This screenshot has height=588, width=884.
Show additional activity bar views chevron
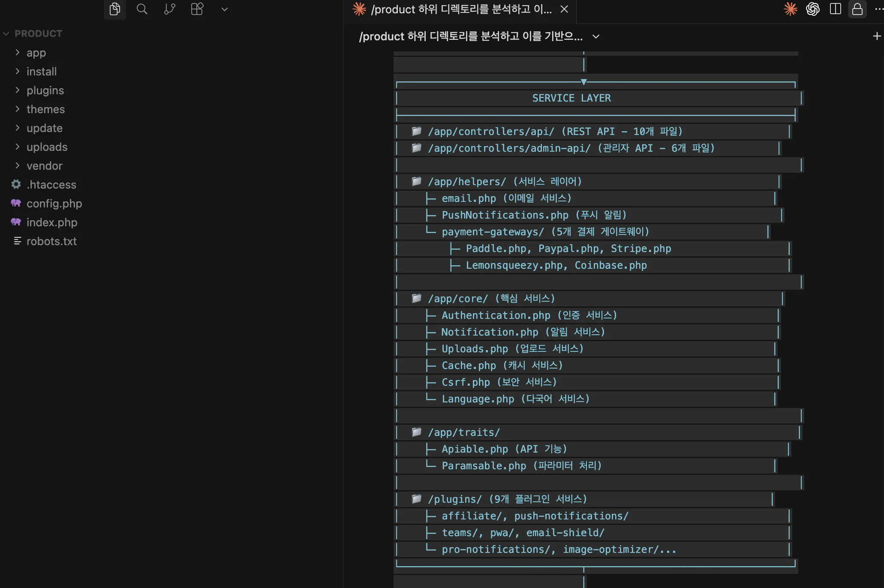click(224, 9)
